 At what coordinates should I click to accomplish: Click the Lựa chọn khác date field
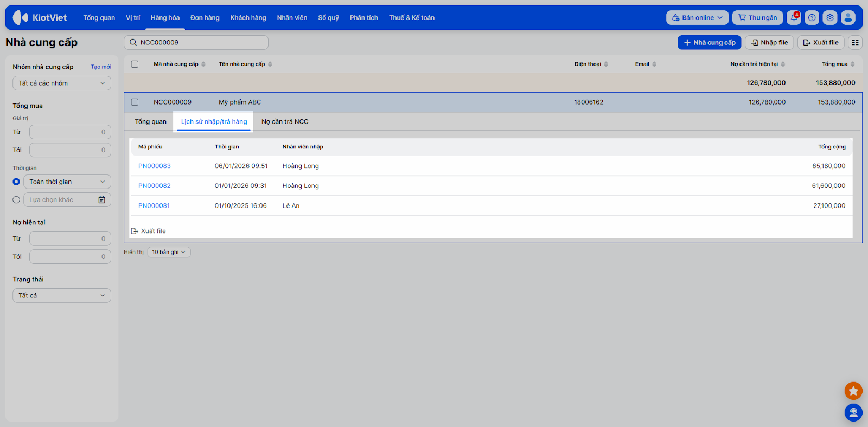(x=67, y=200)
